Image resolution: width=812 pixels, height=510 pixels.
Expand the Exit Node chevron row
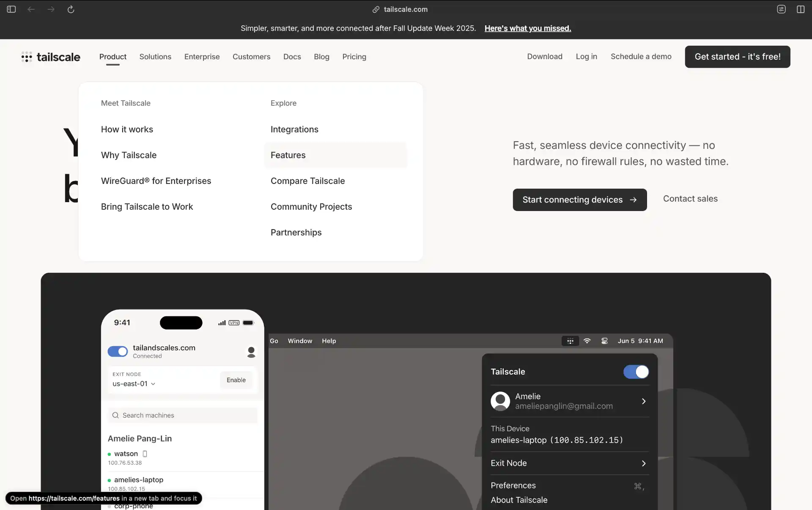(x=643, y=463)
